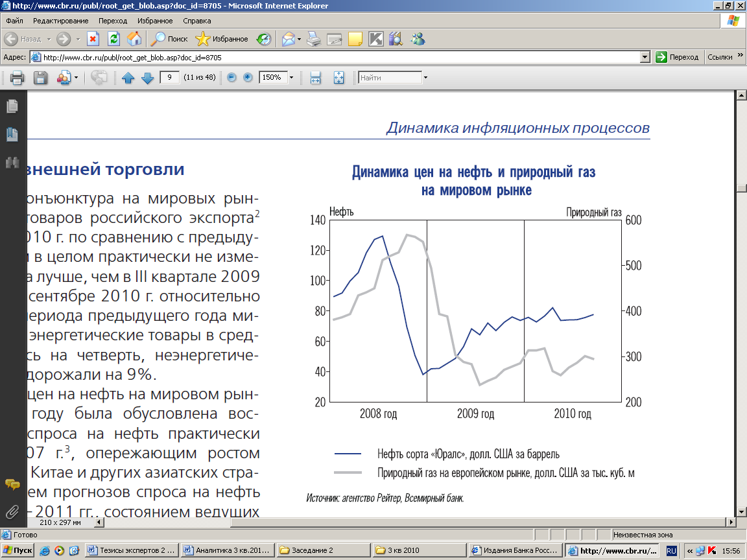Click the Research books icon in toolbar
747x560 pixels.
point(396,39)
